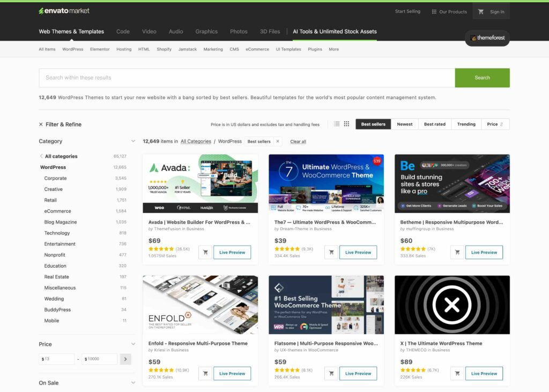549x392 pixels.
Task: Click the Clear all filters link
Action: pos(298,142)
